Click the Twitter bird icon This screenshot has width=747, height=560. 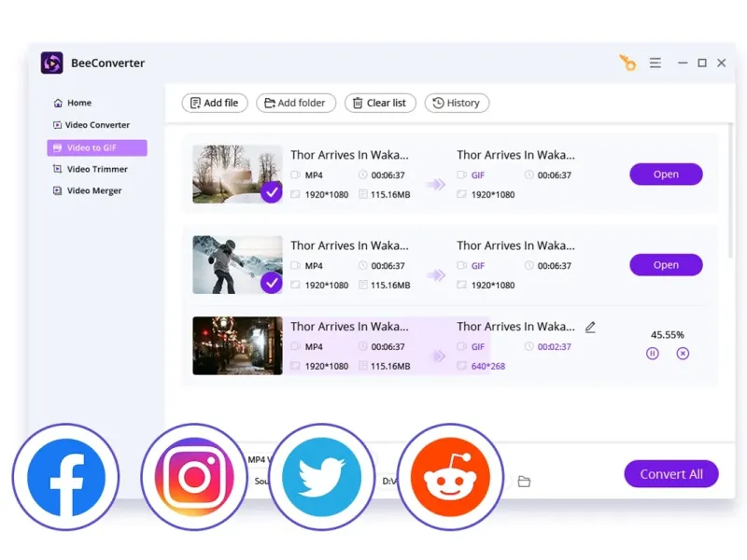pyautogui.click(x=321, y=477)
